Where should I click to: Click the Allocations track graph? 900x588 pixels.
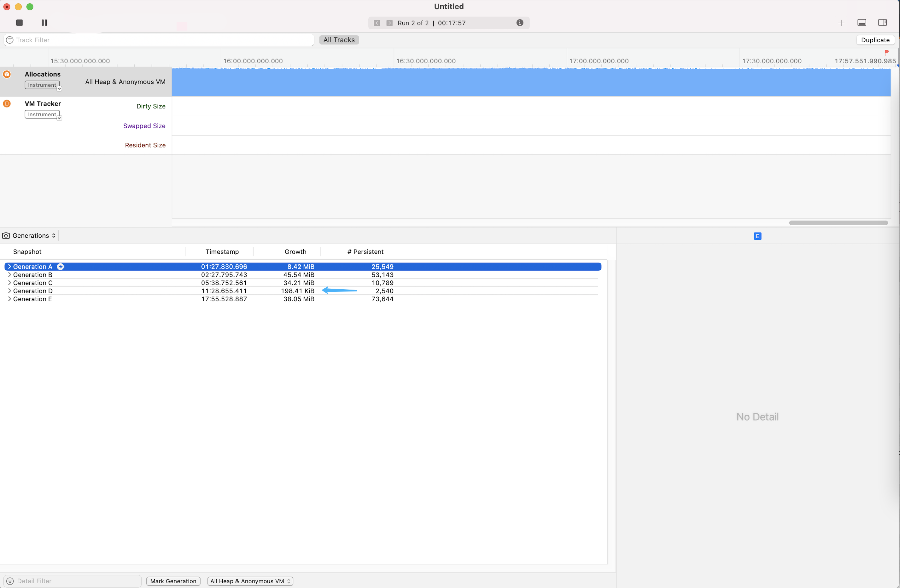point(531,82)
